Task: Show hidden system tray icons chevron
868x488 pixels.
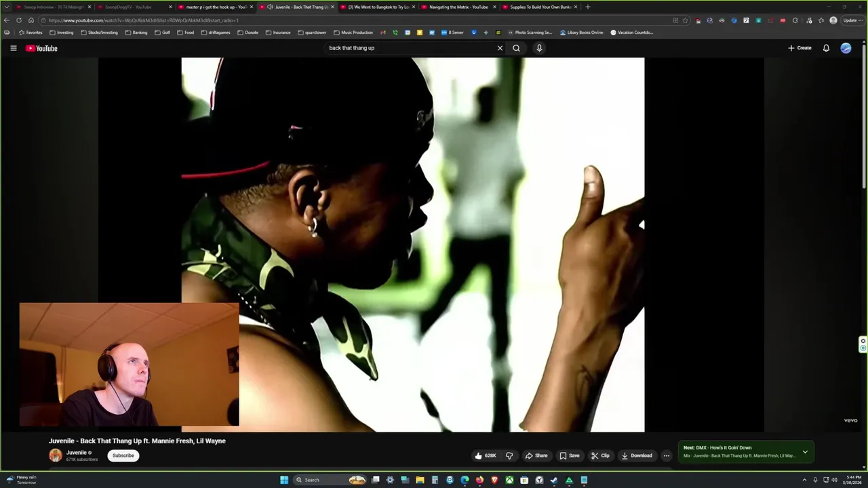Action: tap(804, 480)
